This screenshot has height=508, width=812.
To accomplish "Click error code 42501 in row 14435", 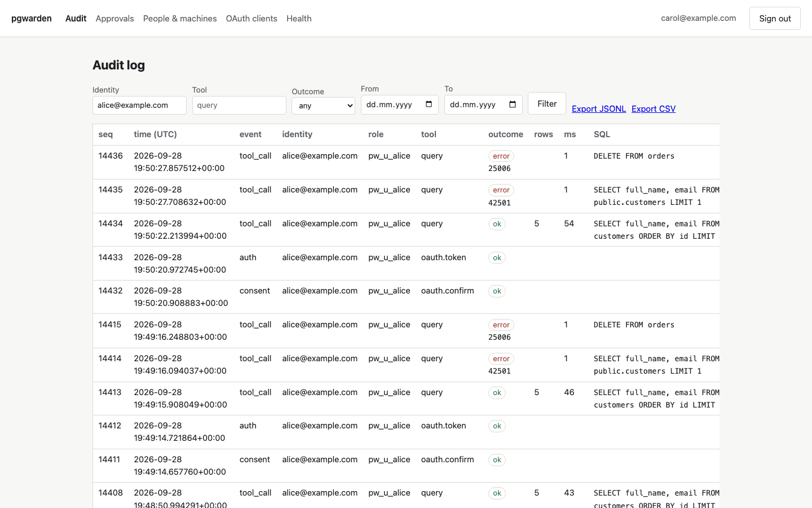I will pyautogui.click(x=500, y=203).
